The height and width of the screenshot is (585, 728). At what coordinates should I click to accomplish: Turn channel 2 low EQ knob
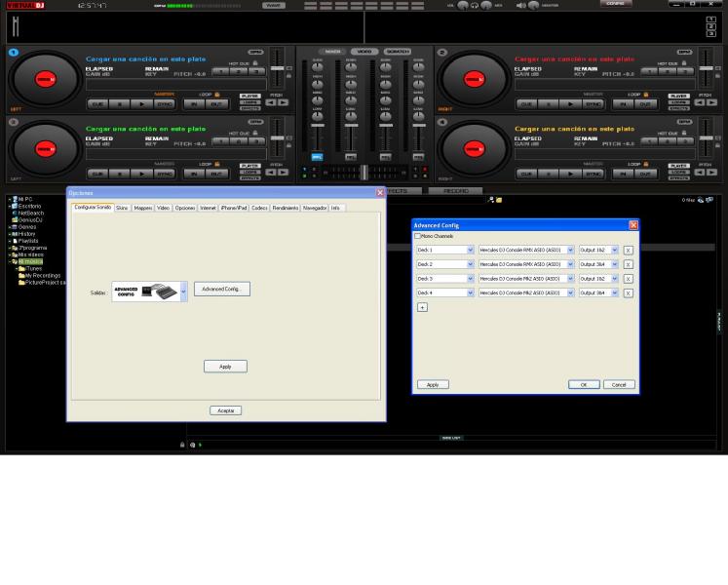tap(351, 116)
